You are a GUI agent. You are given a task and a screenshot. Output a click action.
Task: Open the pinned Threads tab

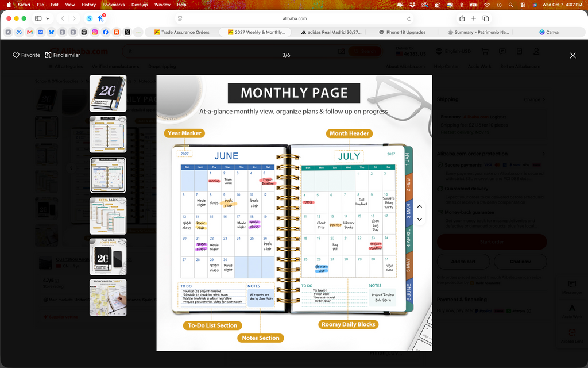84,32
